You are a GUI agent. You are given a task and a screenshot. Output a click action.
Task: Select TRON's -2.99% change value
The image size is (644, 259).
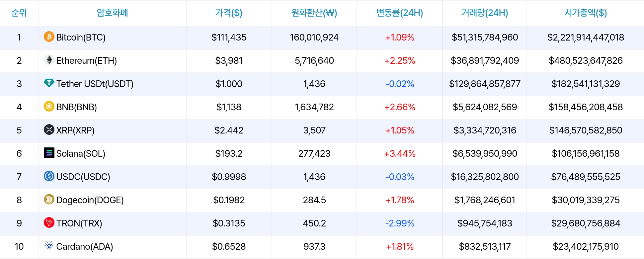[400, 223]
